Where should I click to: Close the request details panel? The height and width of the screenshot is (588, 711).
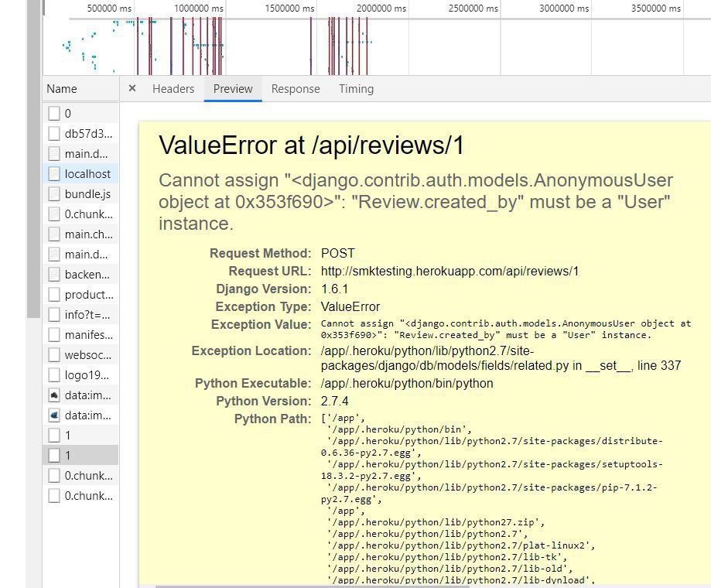tap(132, 88)
